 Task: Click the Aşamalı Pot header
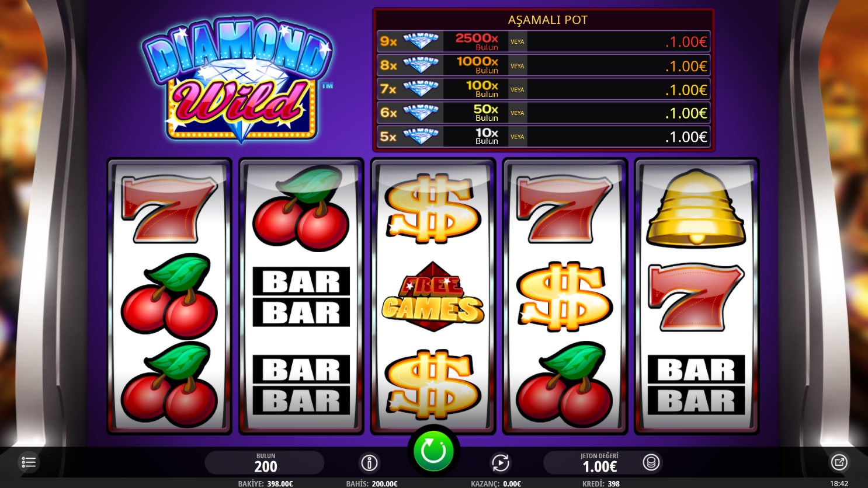(x=547, y=19)
